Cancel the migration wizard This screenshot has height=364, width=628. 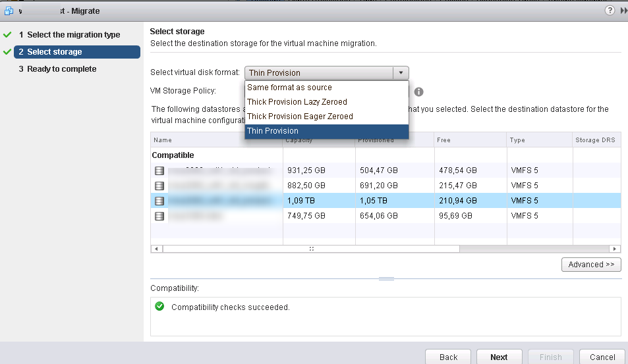click(x=602, y=357)
